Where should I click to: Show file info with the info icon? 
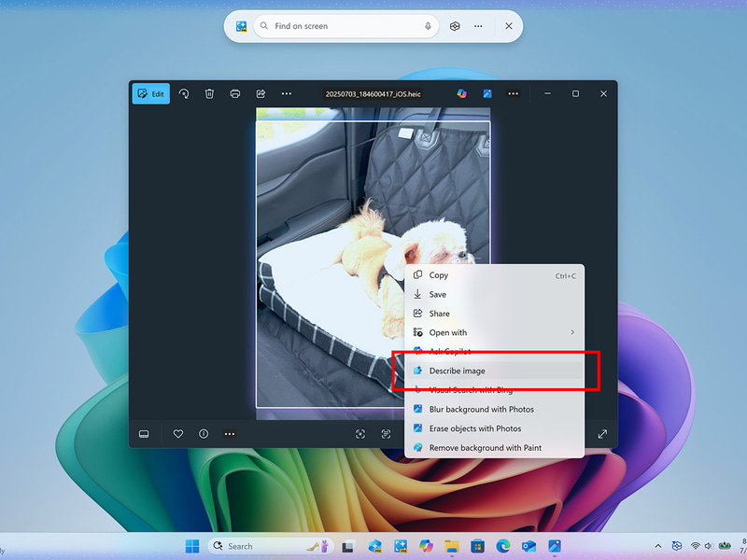pyautogui.click(x=204, y=434)
